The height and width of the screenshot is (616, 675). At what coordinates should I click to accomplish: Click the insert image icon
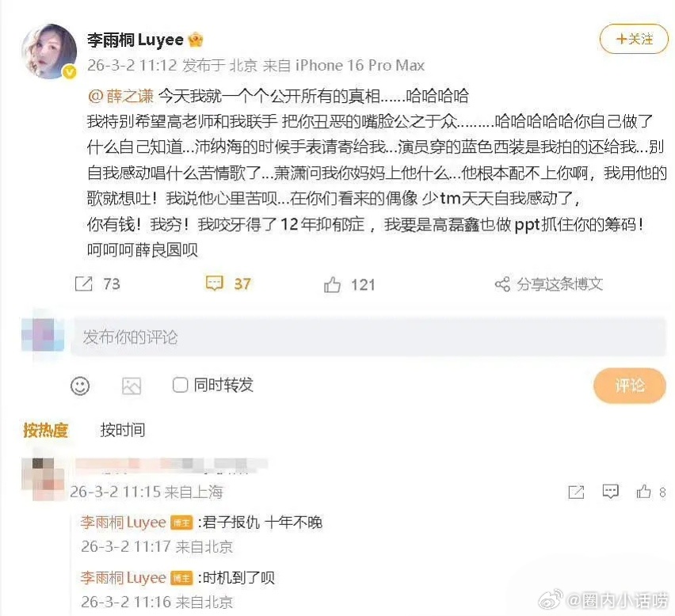point(132,386)
